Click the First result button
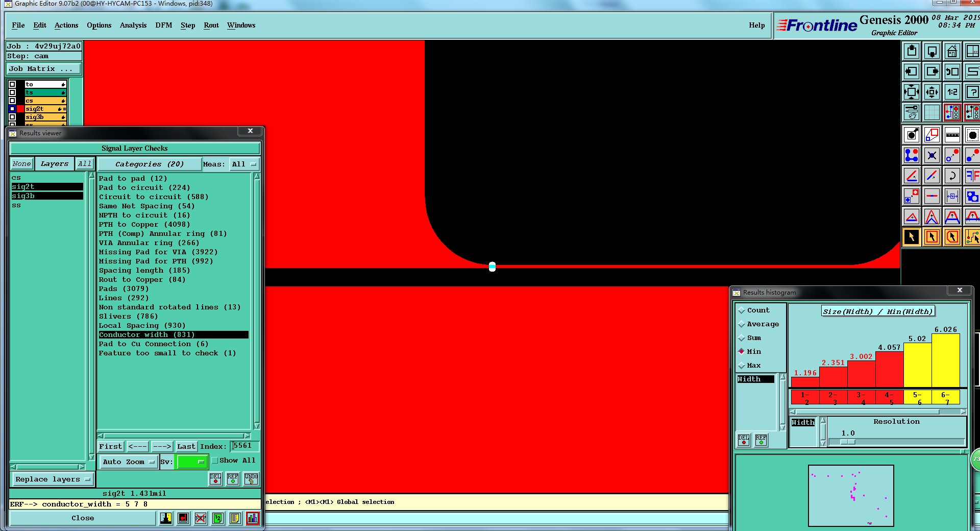This screenshot has width=980, height=531. click(x=111, y=447)
